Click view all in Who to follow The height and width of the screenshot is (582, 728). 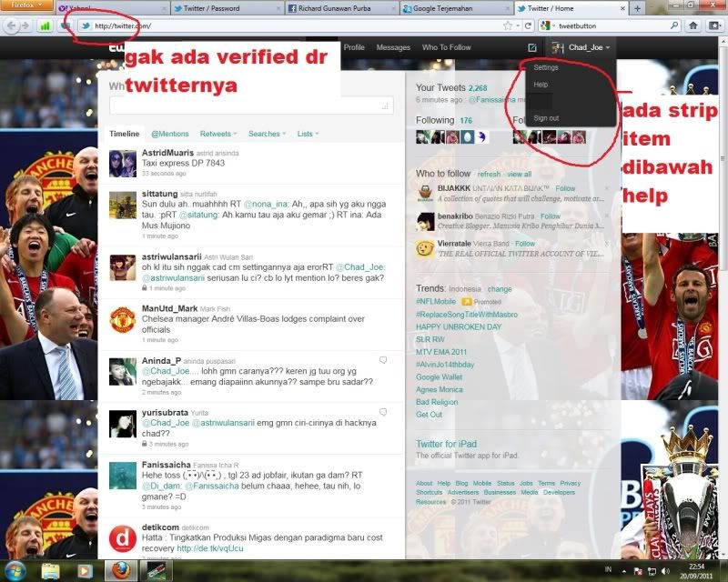519,174
